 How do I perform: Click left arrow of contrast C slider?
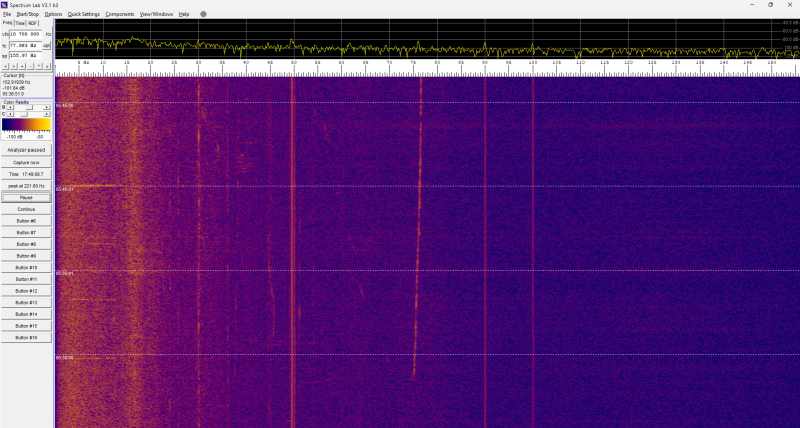(10, 114)
